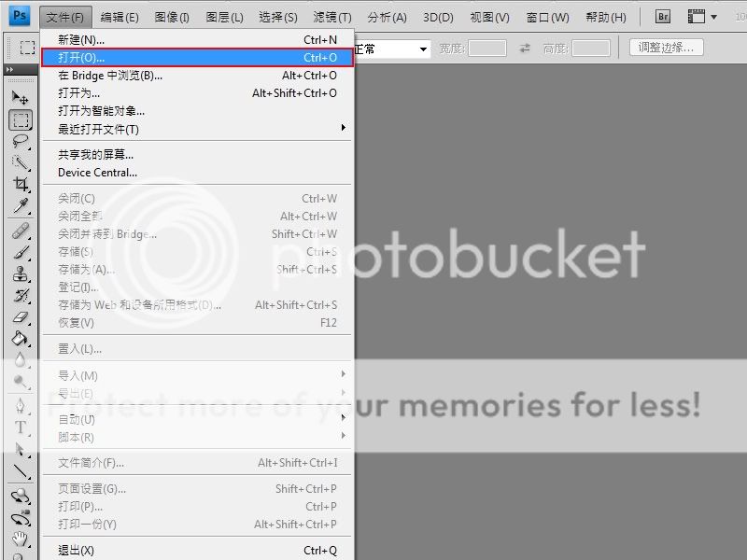747x560 pixels.
Task: Choose 打开为智能对象... entry
Action: click(197, 111)
